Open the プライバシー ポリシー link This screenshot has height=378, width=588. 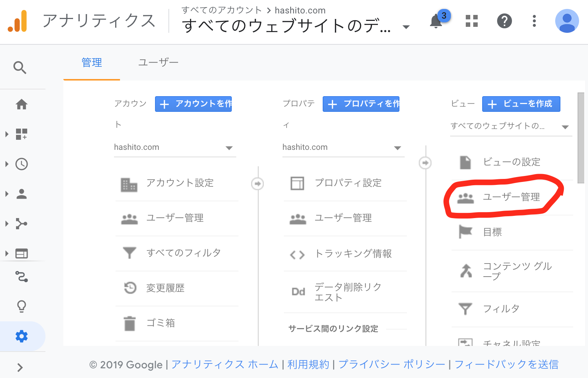pyautogui.click(x=392, y=364)
